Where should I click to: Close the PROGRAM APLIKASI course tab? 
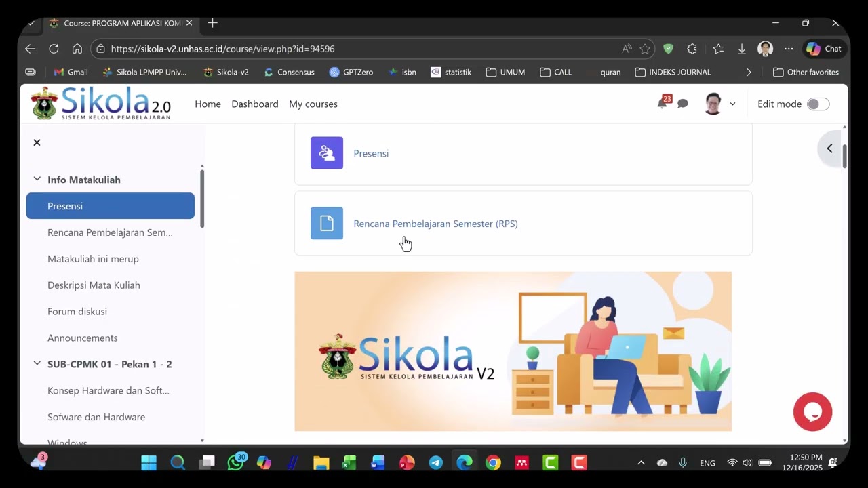pos(189,23)
